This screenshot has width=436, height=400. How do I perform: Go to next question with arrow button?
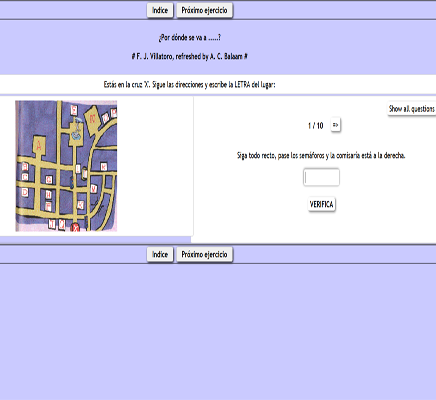(x=335, y=125)
